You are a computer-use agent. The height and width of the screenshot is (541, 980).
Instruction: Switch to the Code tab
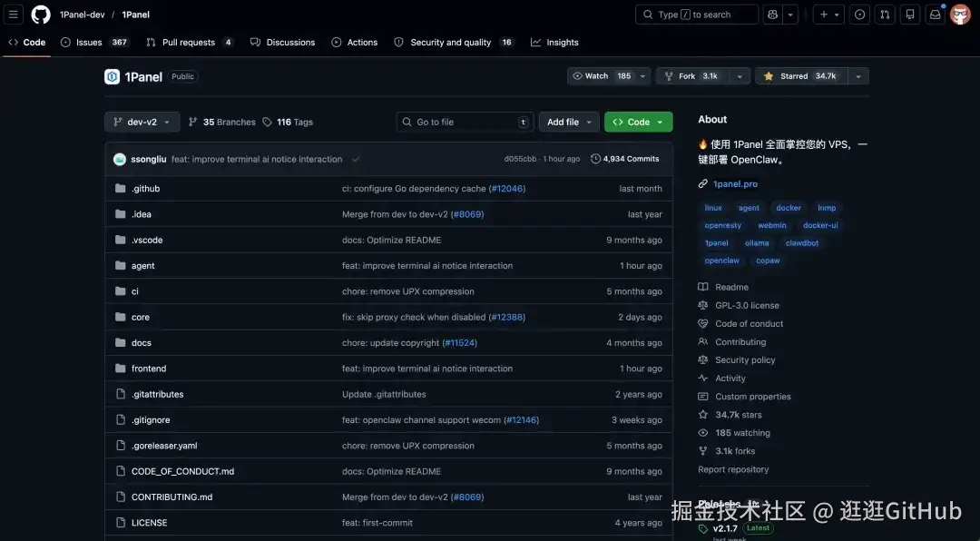pyautogui.click(x=27, y=43)
